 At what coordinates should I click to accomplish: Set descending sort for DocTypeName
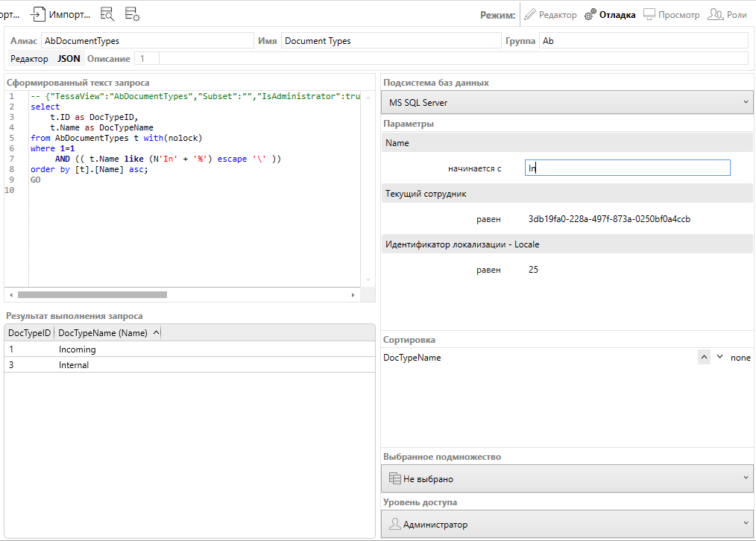point(719,358)
